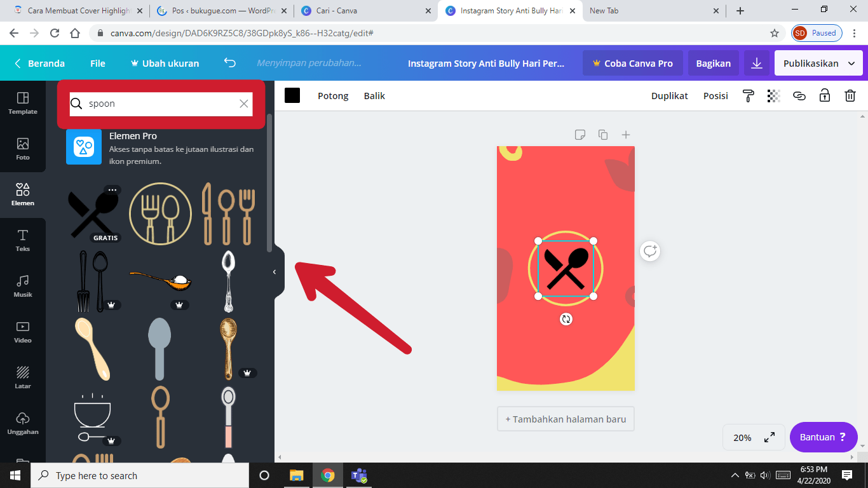
Task: Open the black color swatch
Action: point(293,95)
